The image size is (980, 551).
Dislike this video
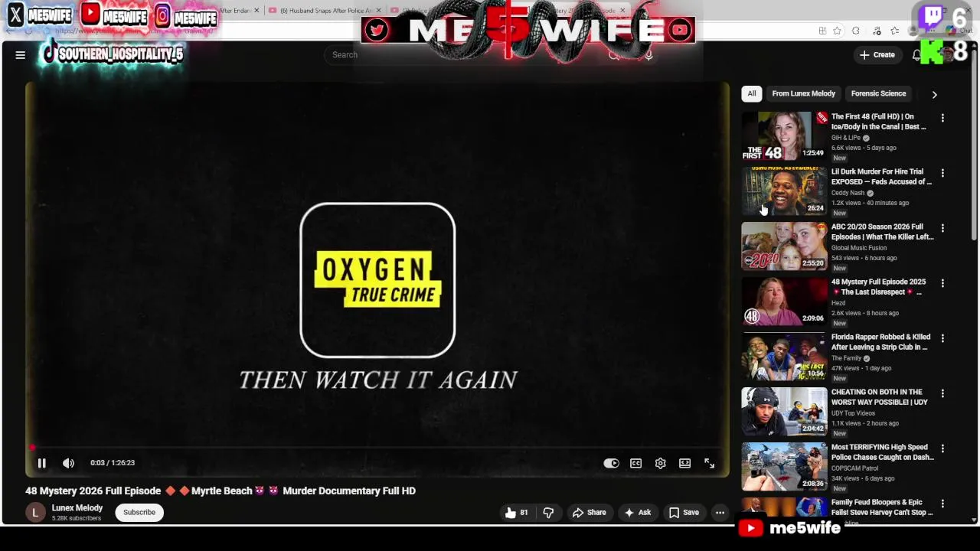coord(548,513)
